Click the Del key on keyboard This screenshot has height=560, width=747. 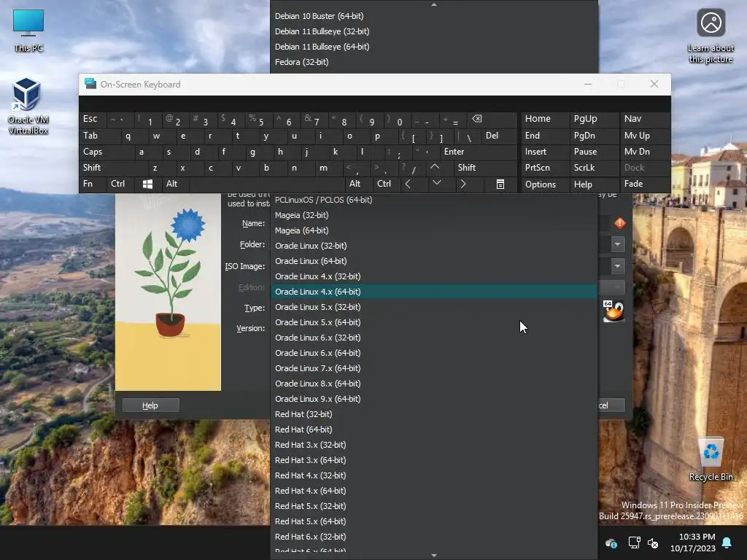[x=499, y=136]
